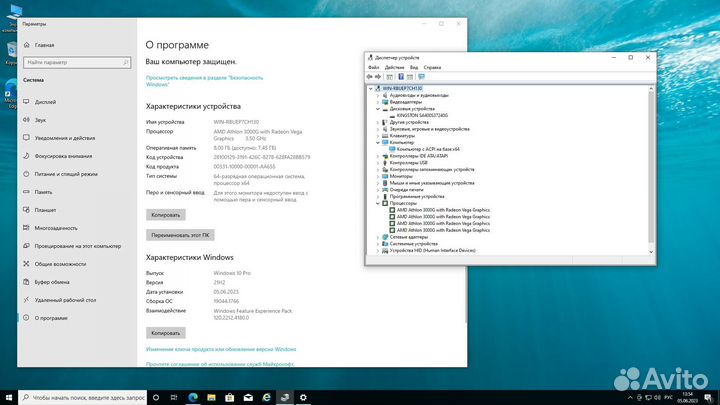Viewport: 720px width, 405px height.
Task: Expand the Сетевые адаптеры node
Action: coord(377,237)
